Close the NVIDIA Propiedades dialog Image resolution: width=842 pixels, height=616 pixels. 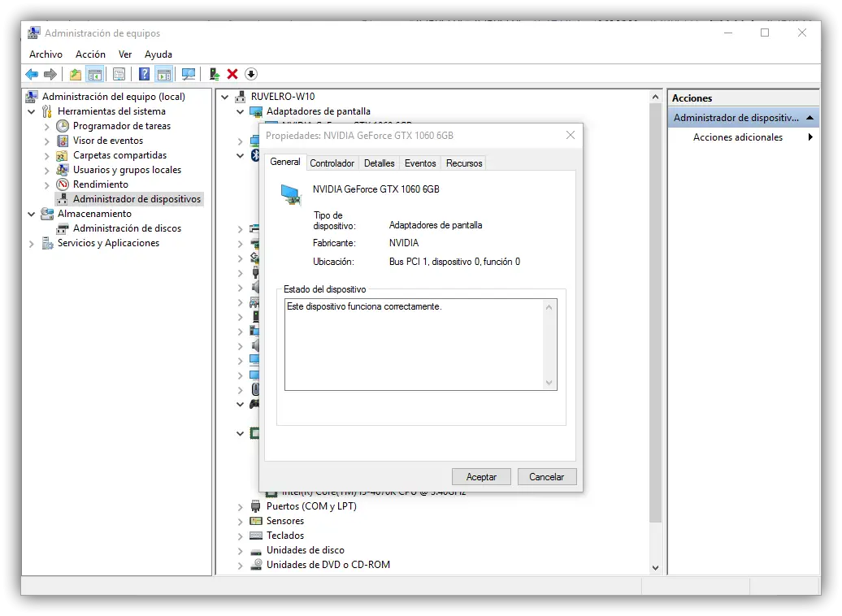tap(571, 136)
